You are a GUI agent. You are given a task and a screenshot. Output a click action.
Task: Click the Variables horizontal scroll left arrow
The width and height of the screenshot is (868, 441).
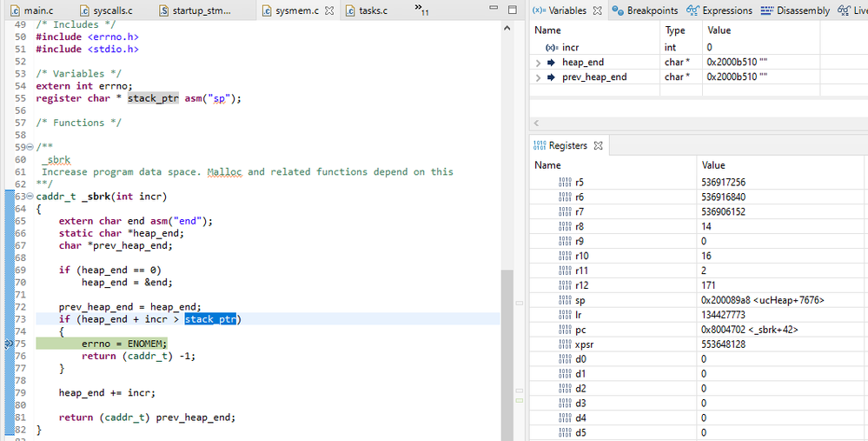(x=536, y=123)
